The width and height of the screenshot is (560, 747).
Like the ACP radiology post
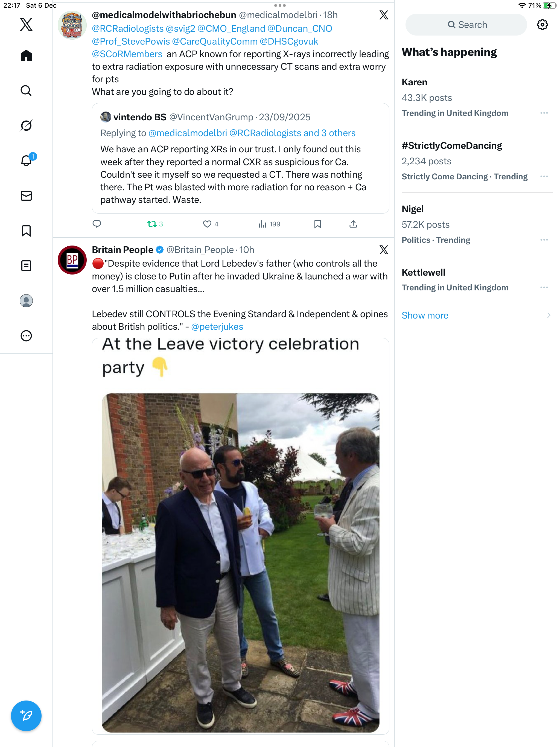click(x=207, y=224)
